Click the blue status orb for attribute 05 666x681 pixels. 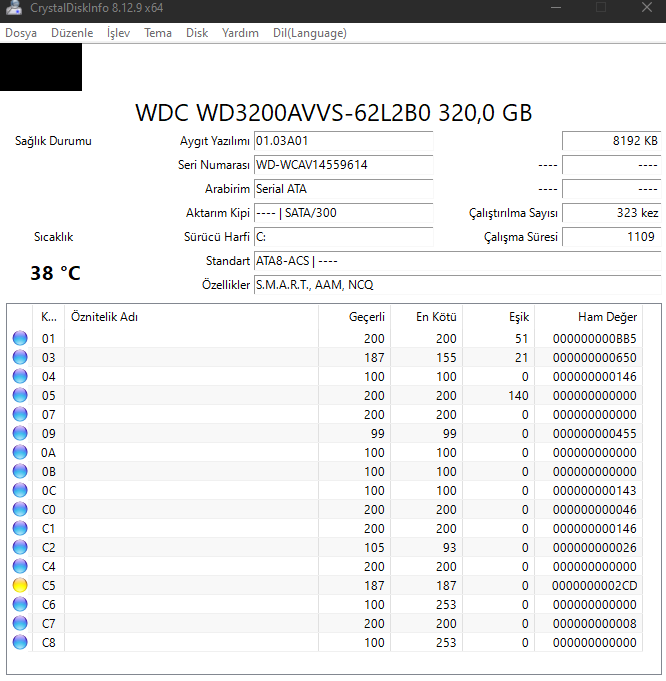(20, 395)
